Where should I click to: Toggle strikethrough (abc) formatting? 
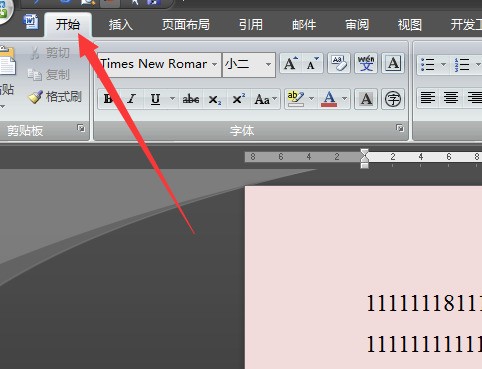[x=191, y=99]
